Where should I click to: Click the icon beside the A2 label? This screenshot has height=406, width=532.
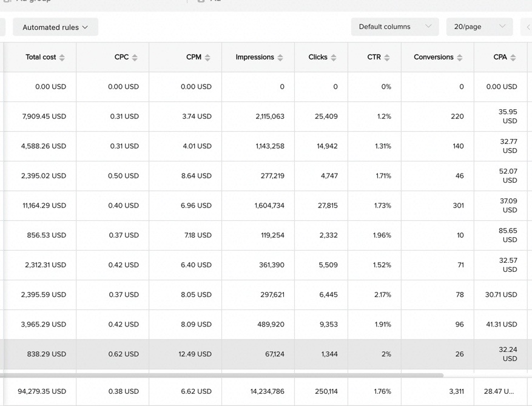point(201,1)
